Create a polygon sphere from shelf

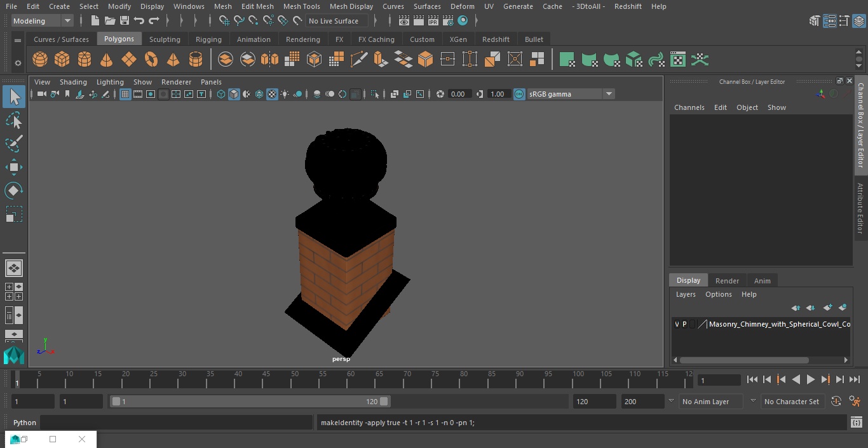coord(40,60)
